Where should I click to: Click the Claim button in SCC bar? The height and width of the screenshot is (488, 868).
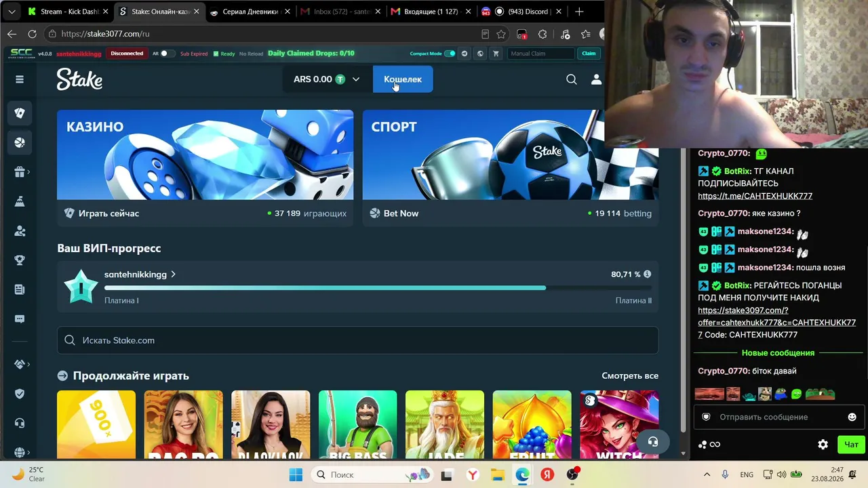click(589, 54)
